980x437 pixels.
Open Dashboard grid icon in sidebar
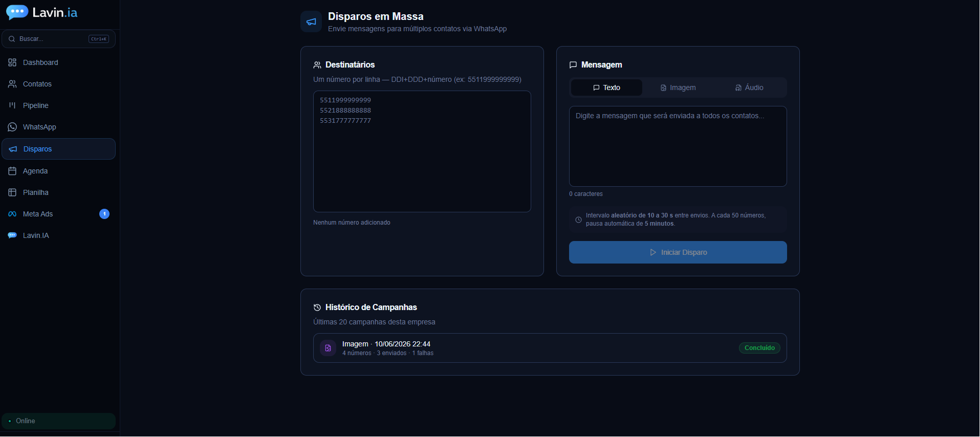coord(12,62)
